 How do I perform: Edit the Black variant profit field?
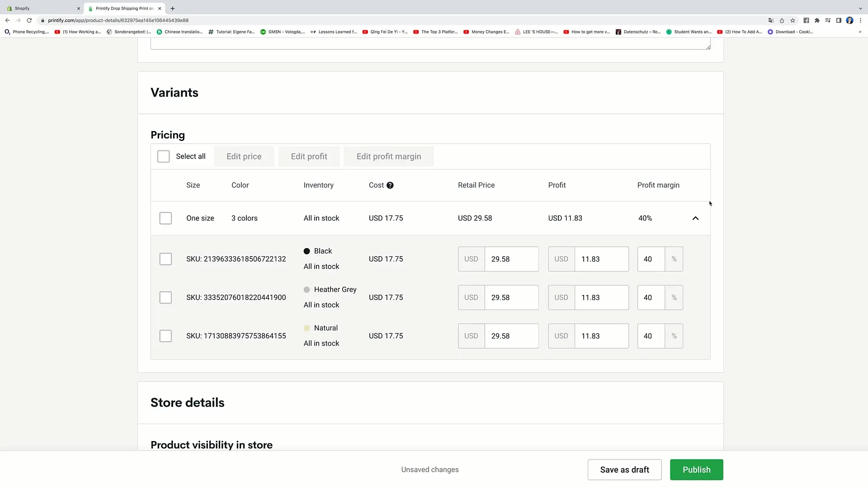coord(601,259)
